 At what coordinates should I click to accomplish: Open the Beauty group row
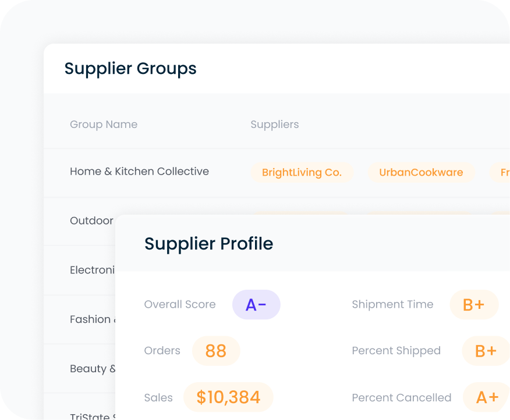[91, 368]
